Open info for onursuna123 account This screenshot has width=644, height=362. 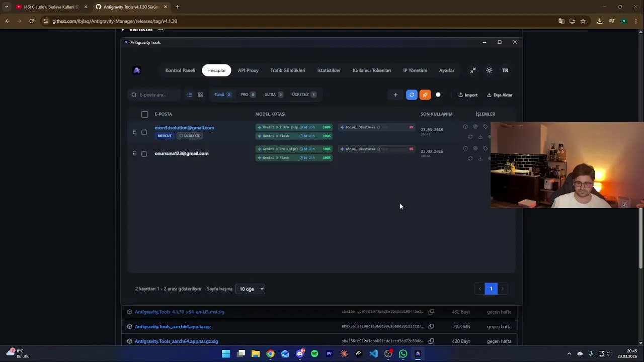465,148
